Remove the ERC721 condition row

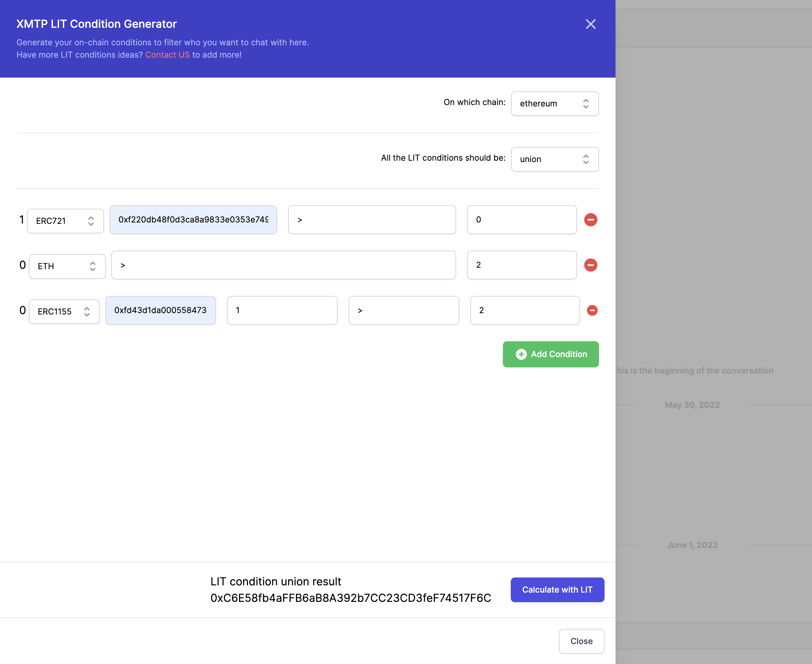click(x=590, y=220)
